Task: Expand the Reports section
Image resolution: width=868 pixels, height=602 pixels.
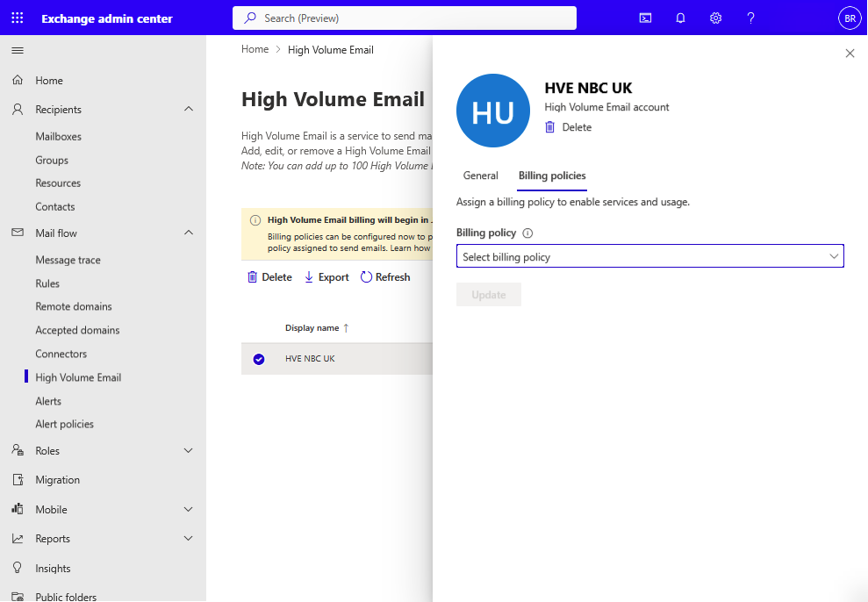Action: [188, 539]
